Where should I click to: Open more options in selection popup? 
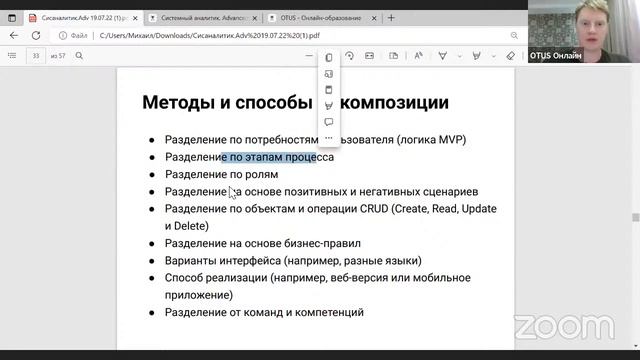pyautogui.click(x=329, y=138)
